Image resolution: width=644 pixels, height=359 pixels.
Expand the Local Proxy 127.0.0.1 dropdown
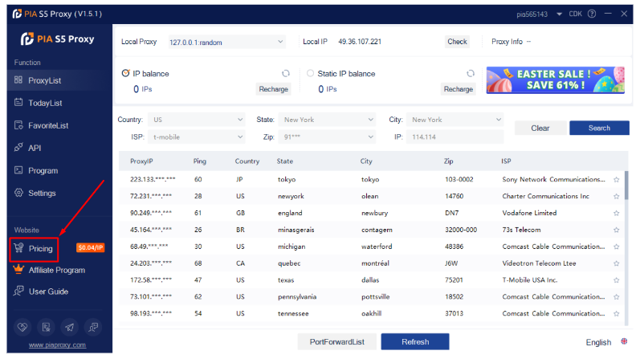click(x=226, y=42)
